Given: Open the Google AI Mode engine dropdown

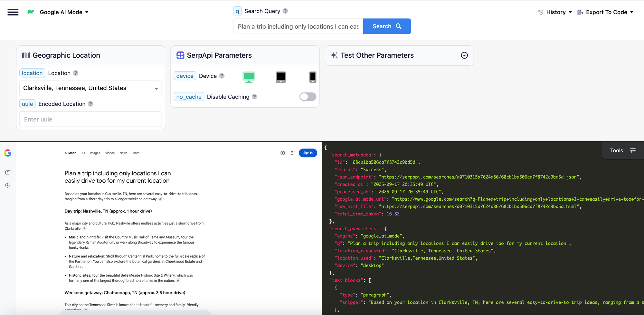Looking at the screenshot, I should 64,12.
